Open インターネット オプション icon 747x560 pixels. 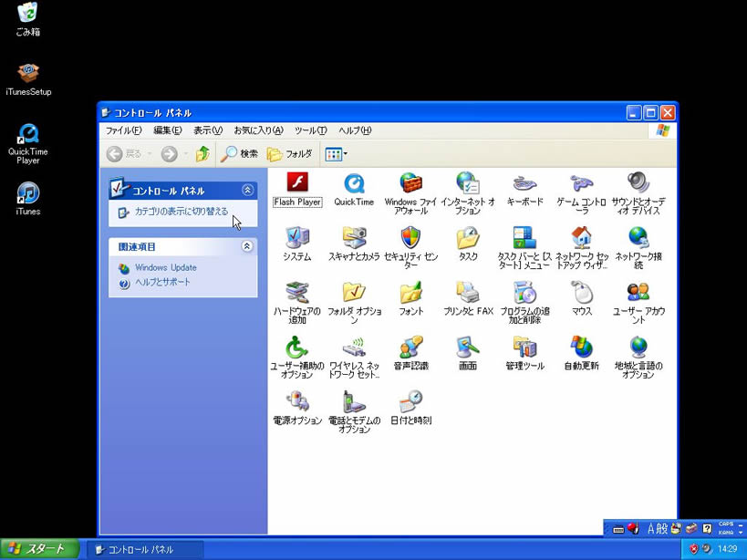point(468,193)
